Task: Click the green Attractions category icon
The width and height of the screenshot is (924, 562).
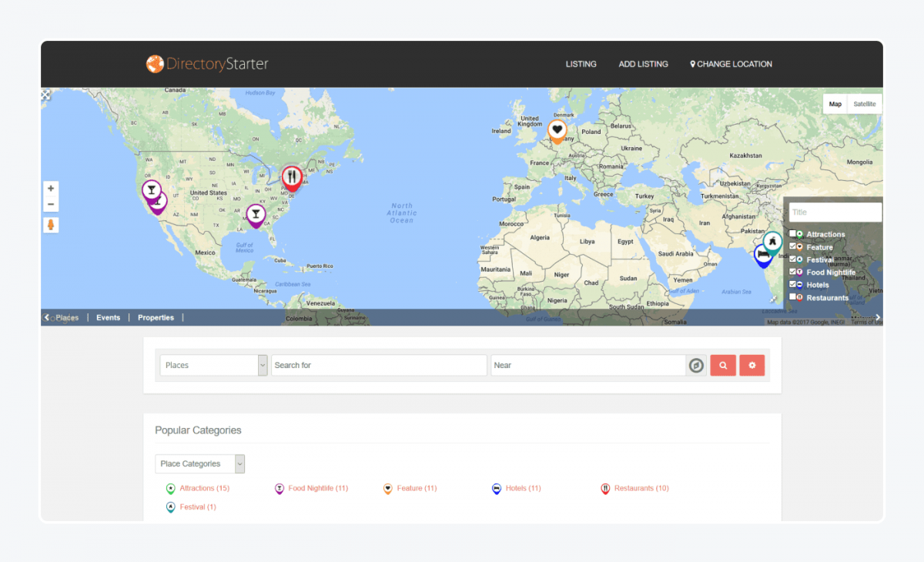Action: (170, 488)
